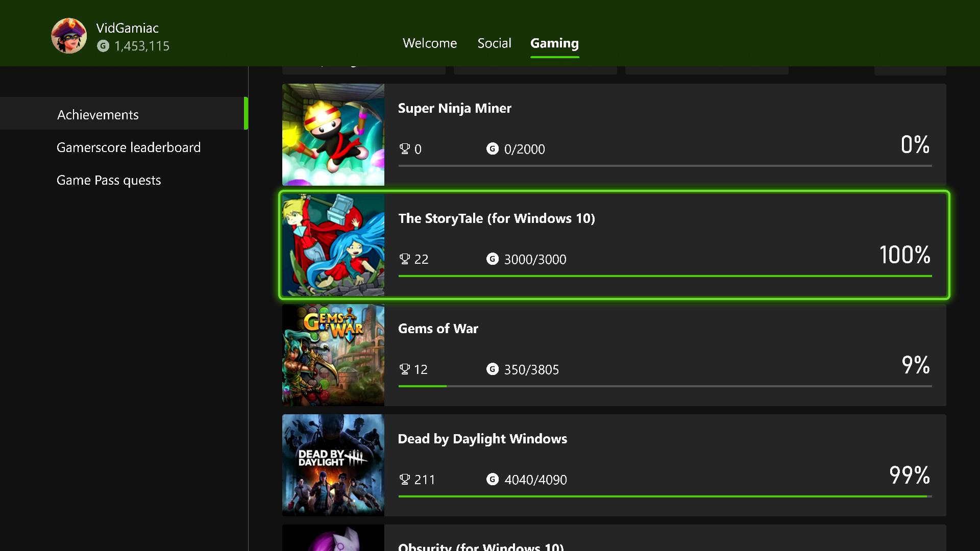Click the gamerscore G icon beside 1,453,115
This screenshot has height=551, width=980.
[103, 46]
